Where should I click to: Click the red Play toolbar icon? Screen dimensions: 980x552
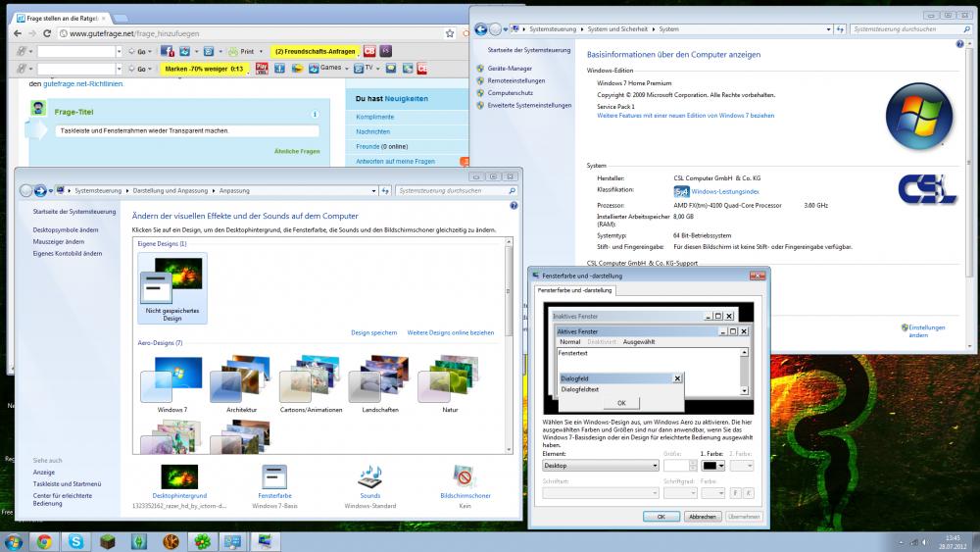262,68
